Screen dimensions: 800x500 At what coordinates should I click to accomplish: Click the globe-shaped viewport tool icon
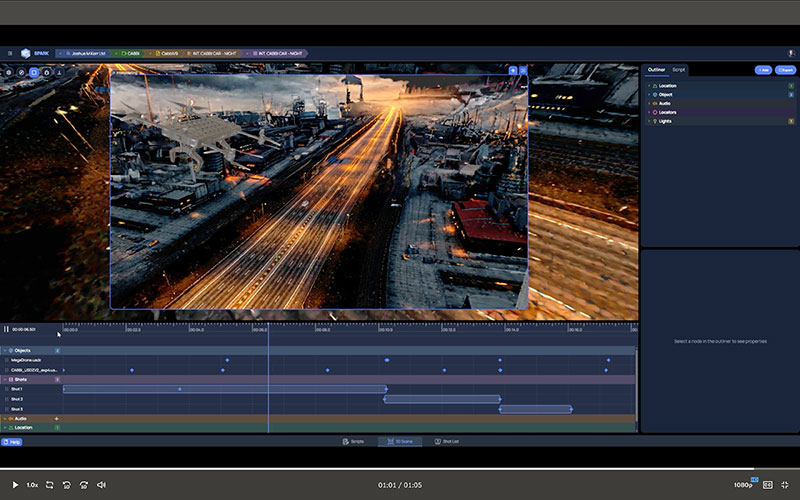pyautogui.click(x=9, y=72)
